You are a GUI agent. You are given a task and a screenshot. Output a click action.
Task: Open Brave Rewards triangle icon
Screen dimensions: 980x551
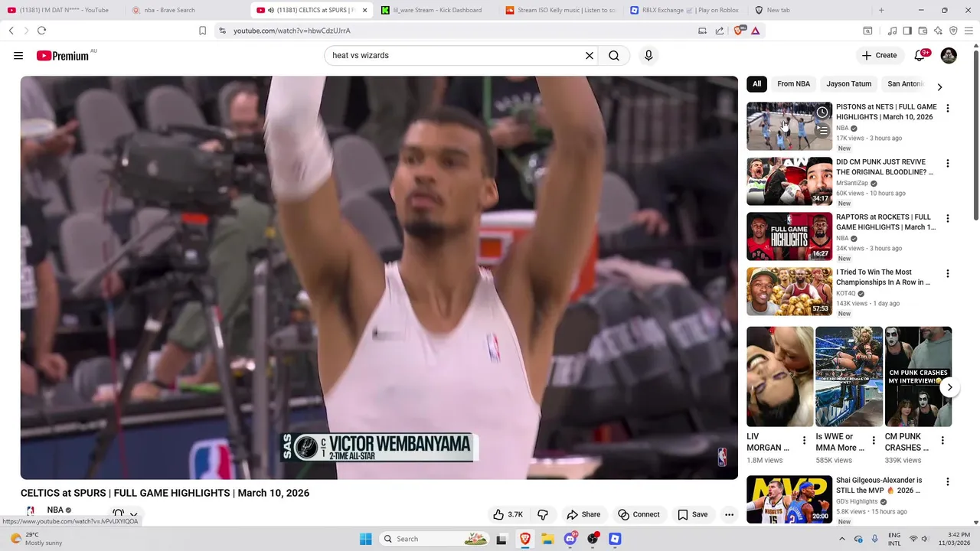pos(755,31)
